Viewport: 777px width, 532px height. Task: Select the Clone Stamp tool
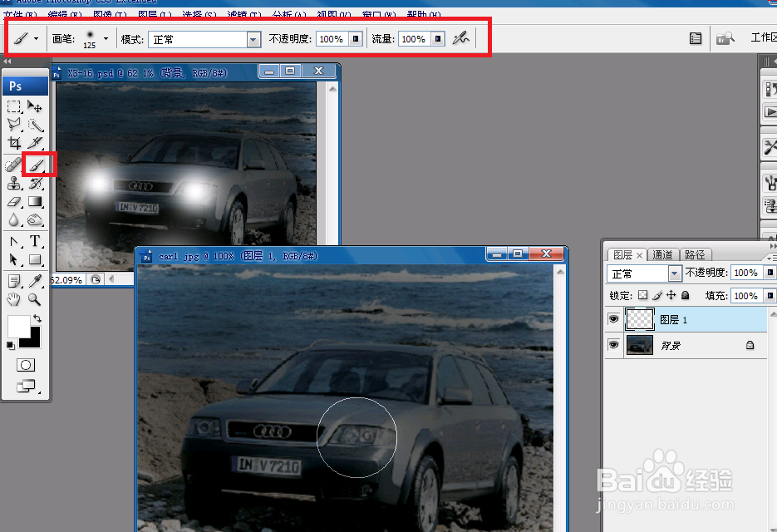(14, 184)
